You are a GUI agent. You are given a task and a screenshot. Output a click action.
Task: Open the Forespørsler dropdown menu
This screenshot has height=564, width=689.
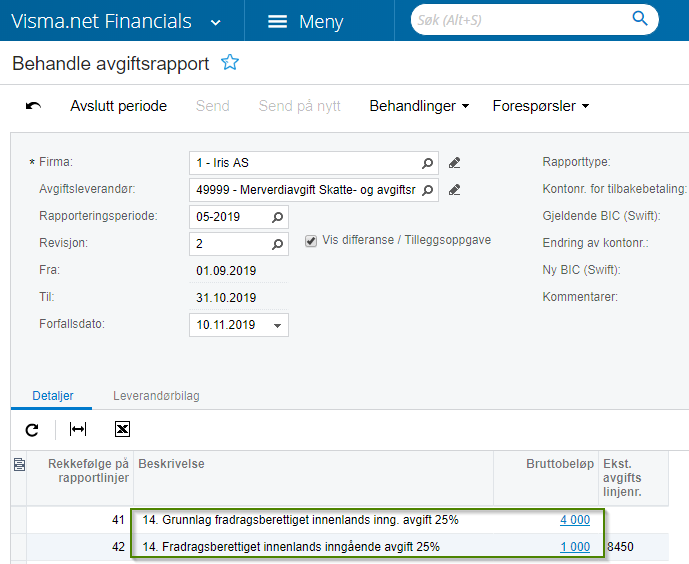pyautogui.click(x=541, y=106)
